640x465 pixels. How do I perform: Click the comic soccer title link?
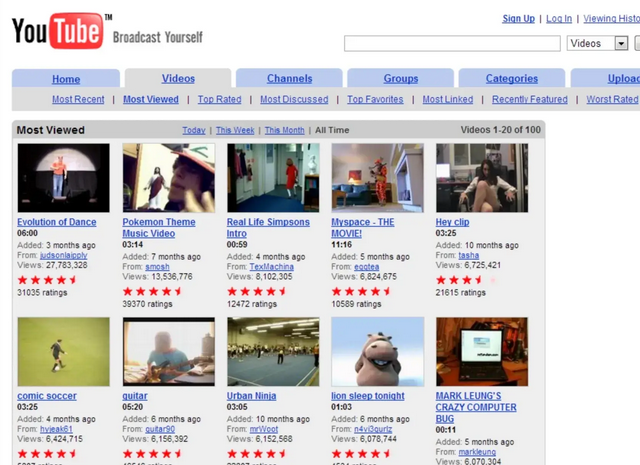pyautogui.click(x=47, y=396)
